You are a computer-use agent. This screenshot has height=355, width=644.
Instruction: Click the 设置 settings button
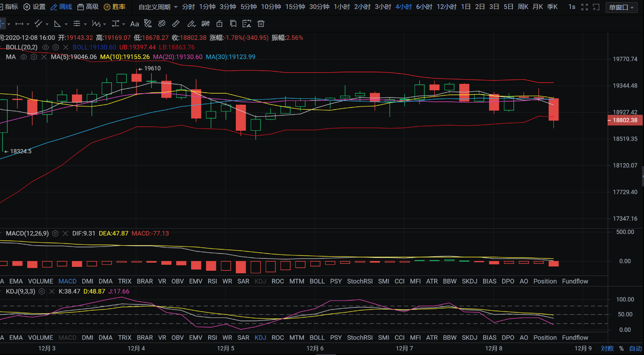pos(34,7)
